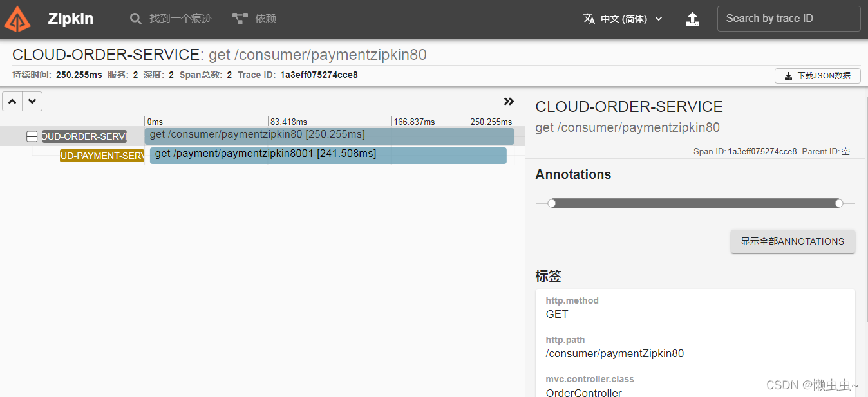This screenshot has width=868, height=397.
Task: Click the 显示全部ANNOTATIONS button
Action: pyautogui.click(x=793, y=241)
